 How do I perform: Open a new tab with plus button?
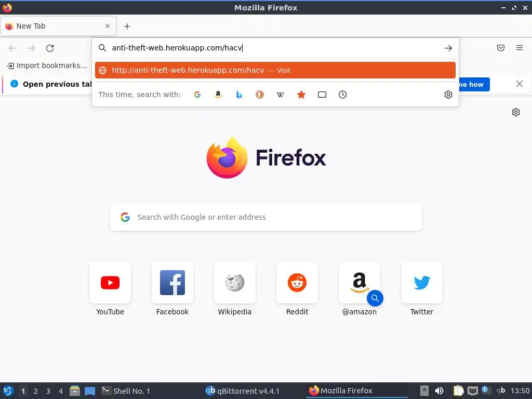[127, 26]
